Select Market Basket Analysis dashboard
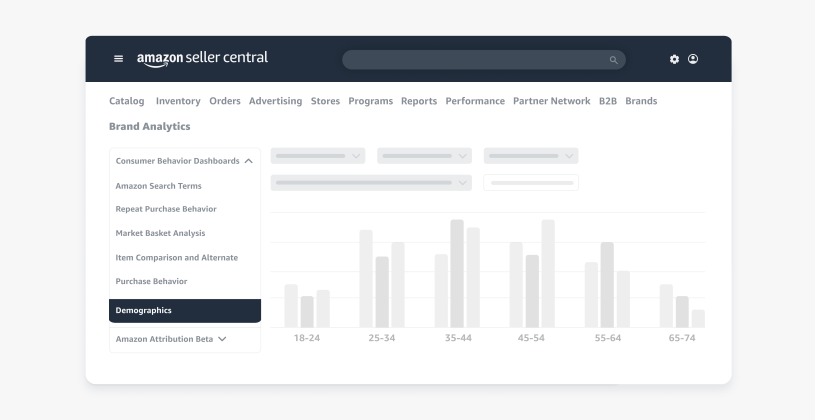815x420 pixels. tap(160, 233)
